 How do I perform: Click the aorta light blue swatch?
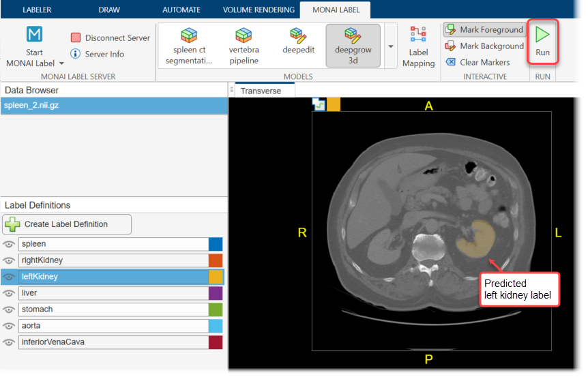(x=216, y=326)
